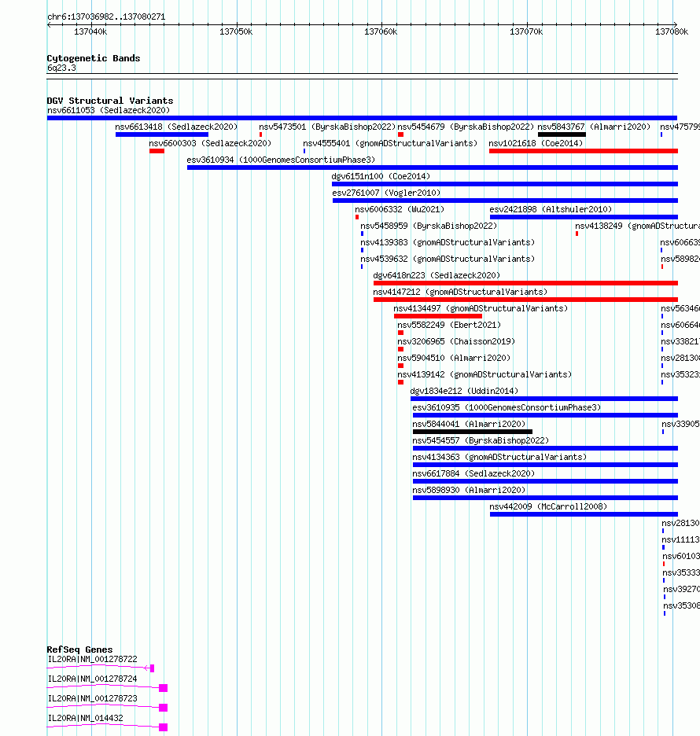700x736 pixels.
Task: Open nsv6600303 (Sedlazeck2020) variant label
Action: pos(210,143)
